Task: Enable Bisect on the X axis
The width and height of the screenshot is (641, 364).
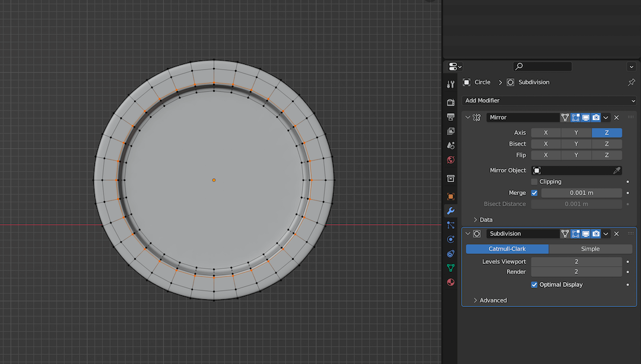Action: pos(545,143)
